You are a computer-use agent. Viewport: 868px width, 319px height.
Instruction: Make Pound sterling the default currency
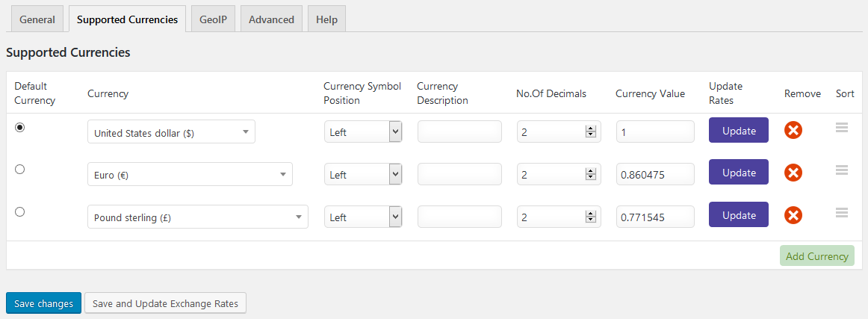[20, 212]
